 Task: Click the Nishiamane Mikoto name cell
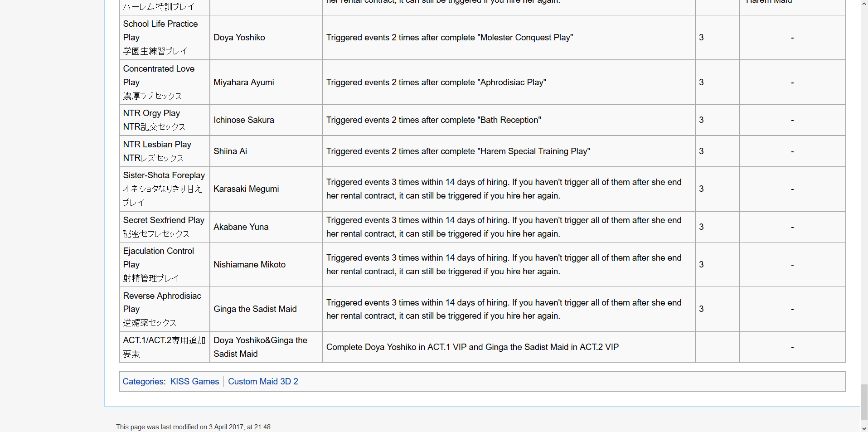coord(250,265)
